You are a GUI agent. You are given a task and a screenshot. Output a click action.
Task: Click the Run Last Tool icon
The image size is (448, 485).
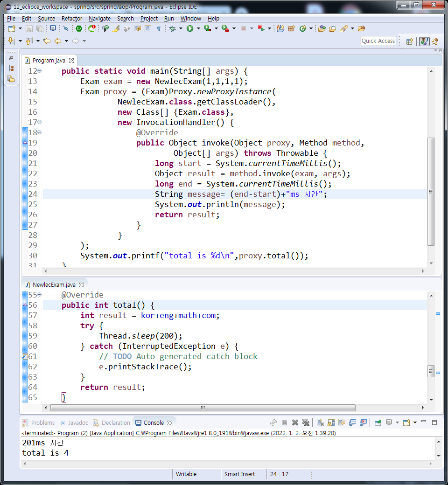(x=225, y=29)
